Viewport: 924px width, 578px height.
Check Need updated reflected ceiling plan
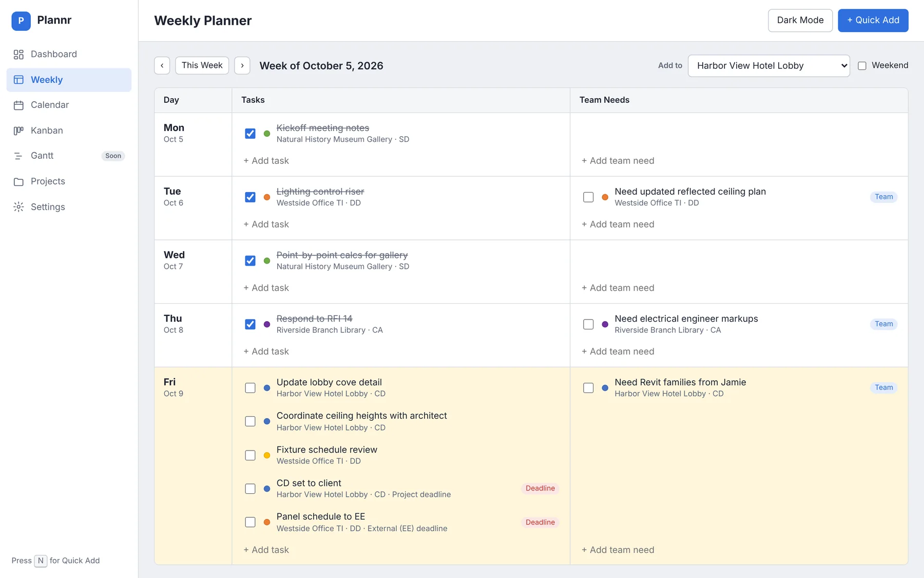click(588, 197)
